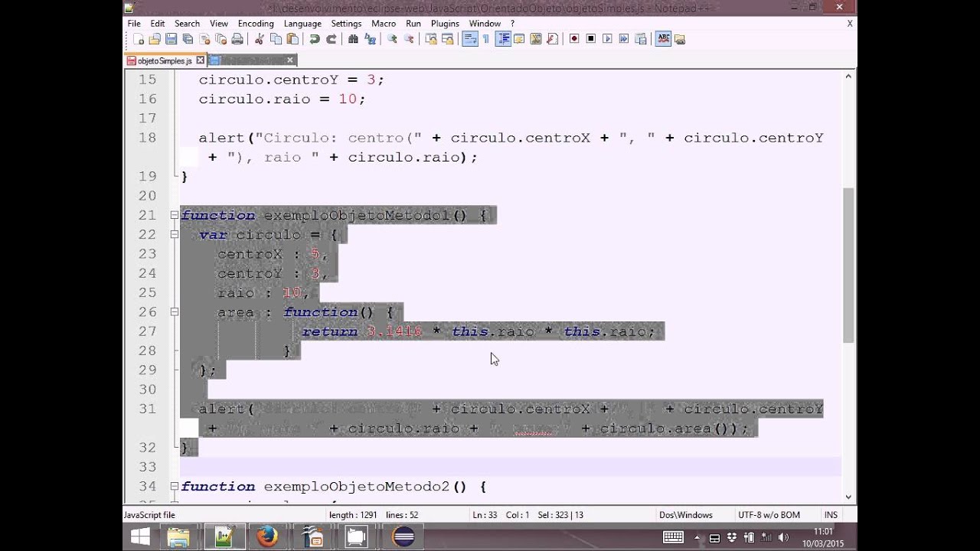Click the Print toolbar icon
Viewport: 980px width, 551px height.
coord(237,39)
